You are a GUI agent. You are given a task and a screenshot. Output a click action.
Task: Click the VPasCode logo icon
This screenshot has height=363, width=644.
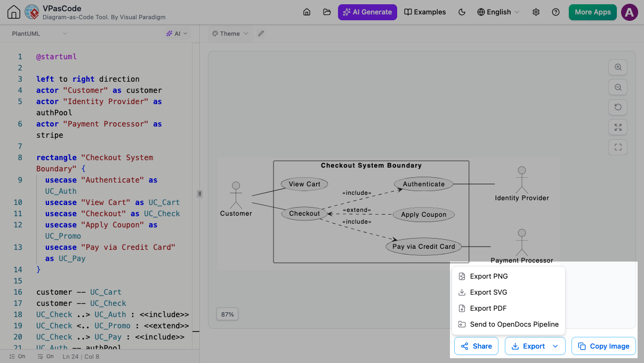point(32,12)
